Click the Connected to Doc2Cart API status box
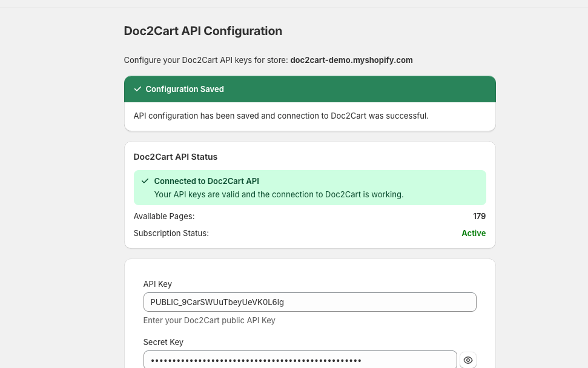Image resolution: width=588 pixels, height=368 pixels. [x=309, y=188]
